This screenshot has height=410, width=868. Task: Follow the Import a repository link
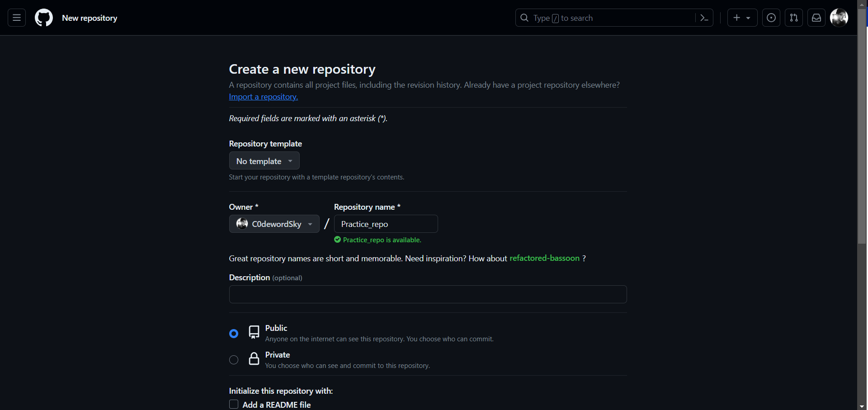pos(263,97)
